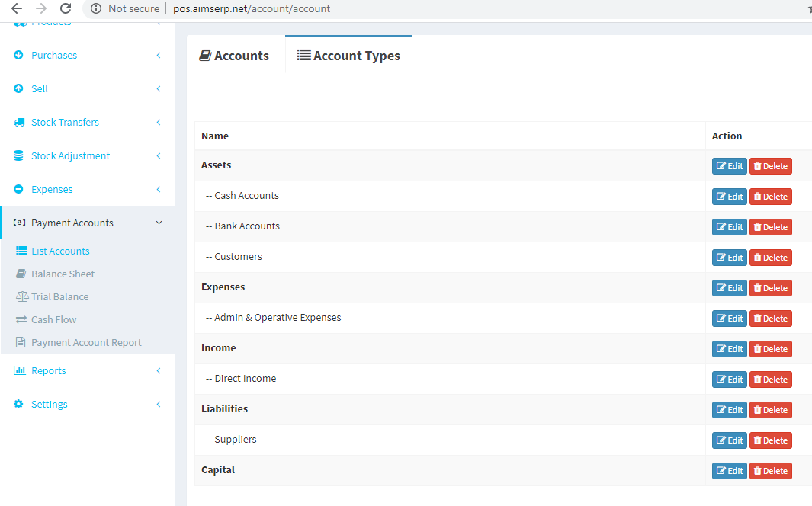Screen dimensions: 812x506
Task: Edit the Cash Accounts row
Action: coord(729,197)
